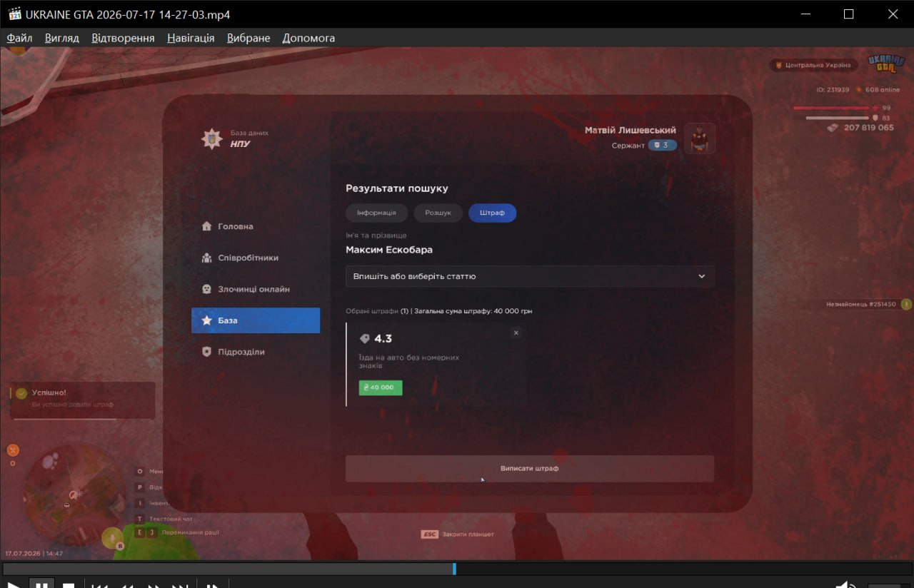The height and width of the screenshot is (588, 914).
Task: Click the Впишіть або виберіть статтю field
Action: click(530, 276)
